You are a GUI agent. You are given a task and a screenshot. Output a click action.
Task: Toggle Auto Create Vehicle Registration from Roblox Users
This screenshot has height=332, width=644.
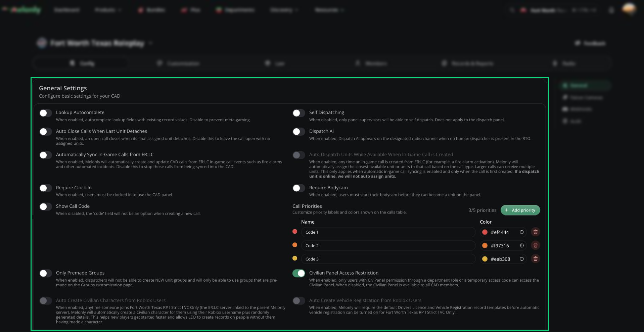[x=299, y=301]
